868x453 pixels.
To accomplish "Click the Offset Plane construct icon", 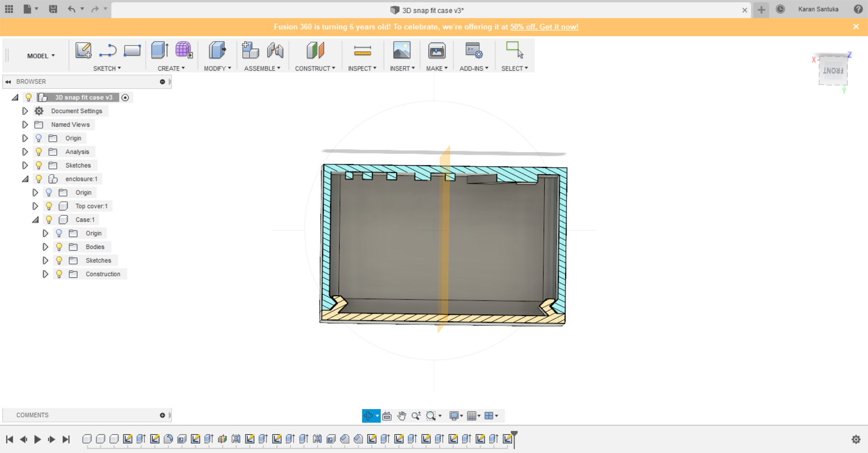I will click(316, 50).
